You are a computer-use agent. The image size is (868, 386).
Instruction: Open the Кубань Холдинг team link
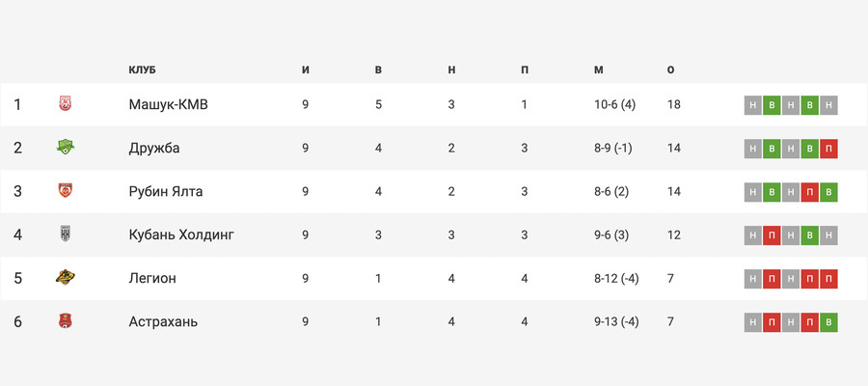pyautogui.click(x=181, y=234)
